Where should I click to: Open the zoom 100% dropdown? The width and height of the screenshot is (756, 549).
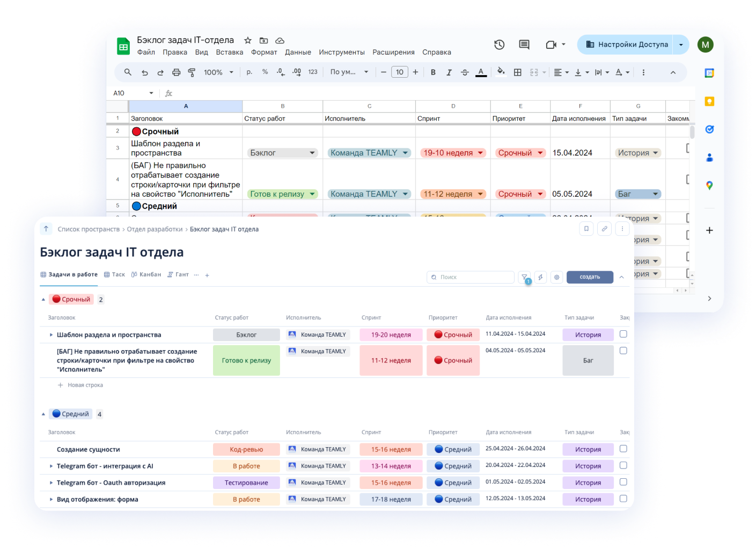click(x=218, y=72)
